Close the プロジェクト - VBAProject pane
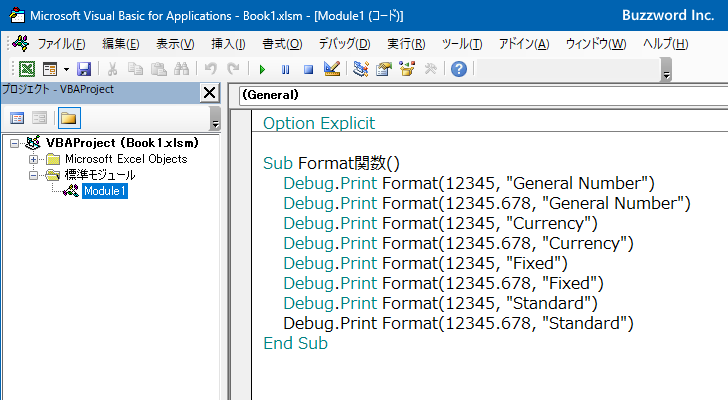 tap(209, 93)
